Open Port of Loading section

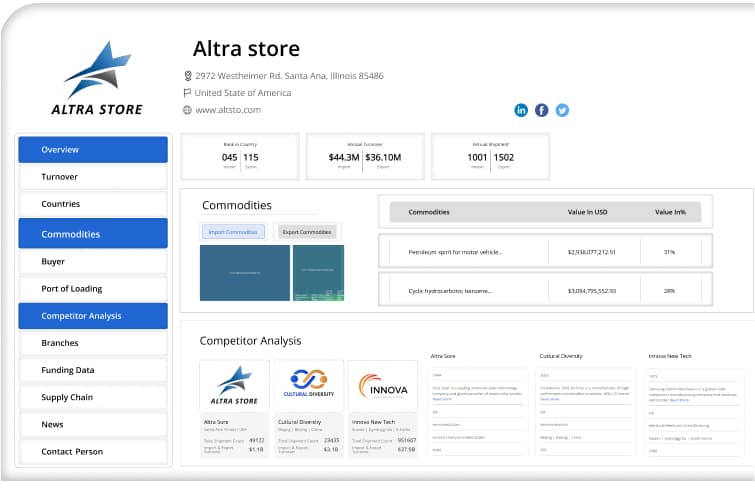[93, 288]
